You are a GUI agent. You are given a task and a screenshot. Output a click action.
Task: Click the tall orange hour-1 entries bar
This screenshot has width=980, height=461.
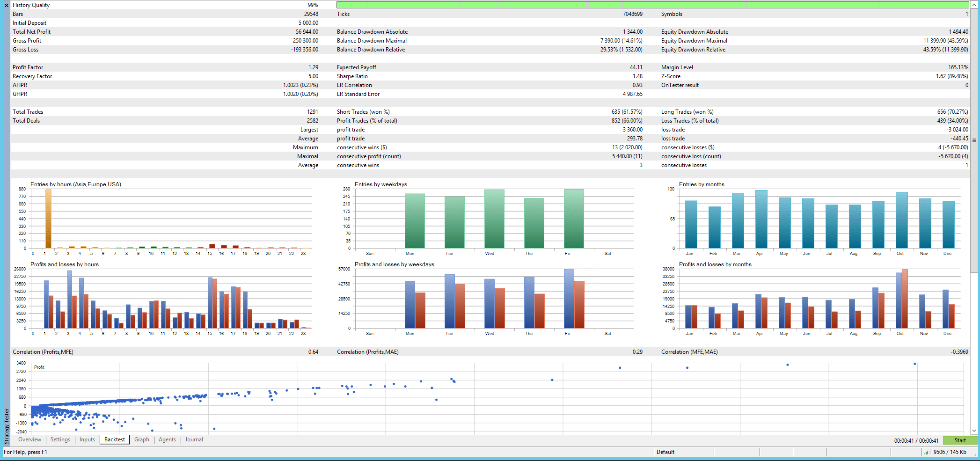click(x=48, y=219)
